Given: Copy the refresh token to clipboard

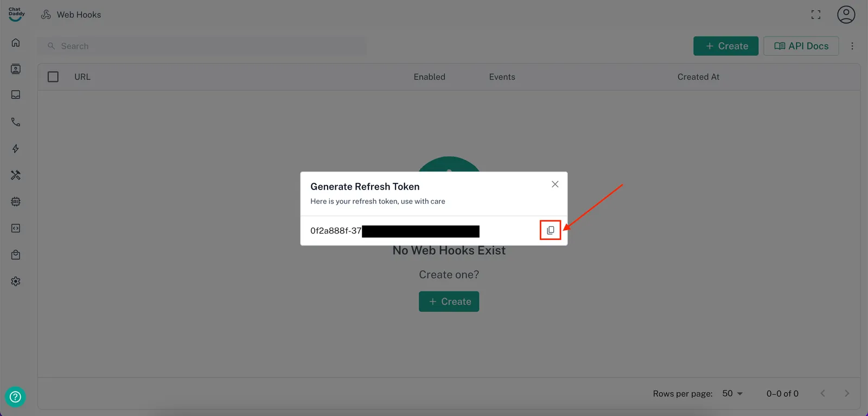Looking at the screenshot, I should [x=550, y=230].
